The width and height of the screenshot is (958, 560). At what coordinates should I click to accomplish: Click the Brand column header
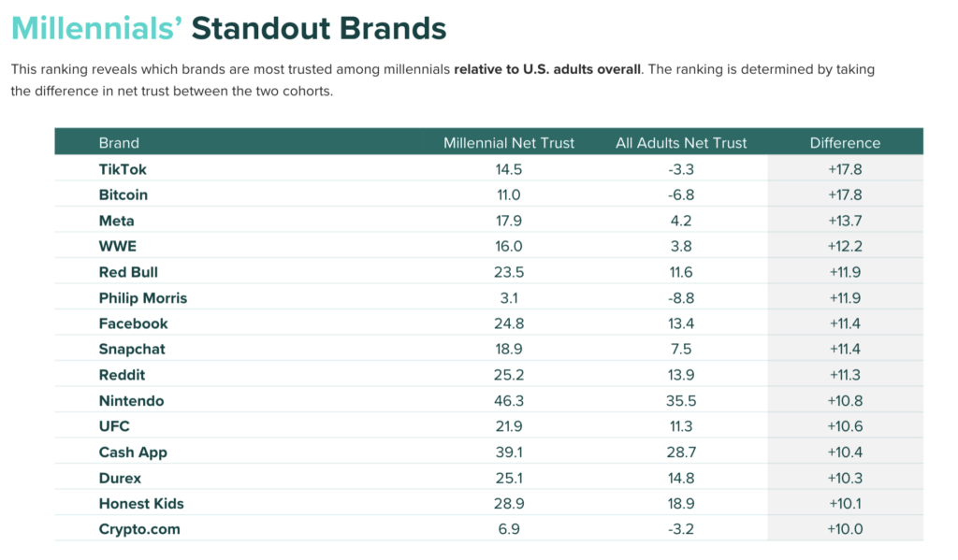coord(119,143)
